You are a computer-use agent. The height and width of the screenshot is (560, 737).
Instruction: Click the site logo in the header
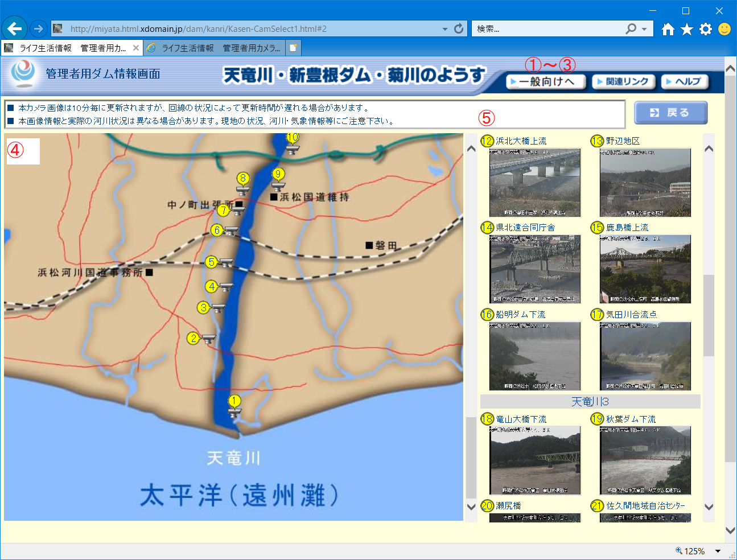tap(23, 73)
